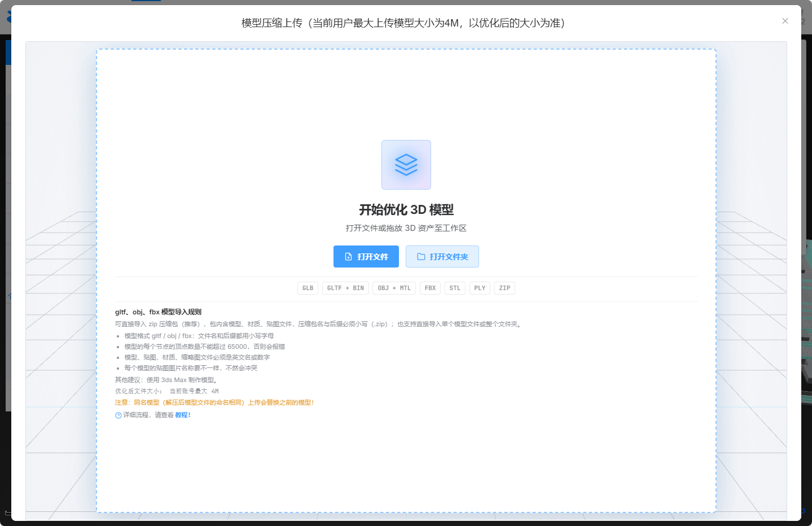The height and width of the screenshot is (526, 812).
Task: Click the 开始优化 3D 模型 heading
Action: point(406,210)
